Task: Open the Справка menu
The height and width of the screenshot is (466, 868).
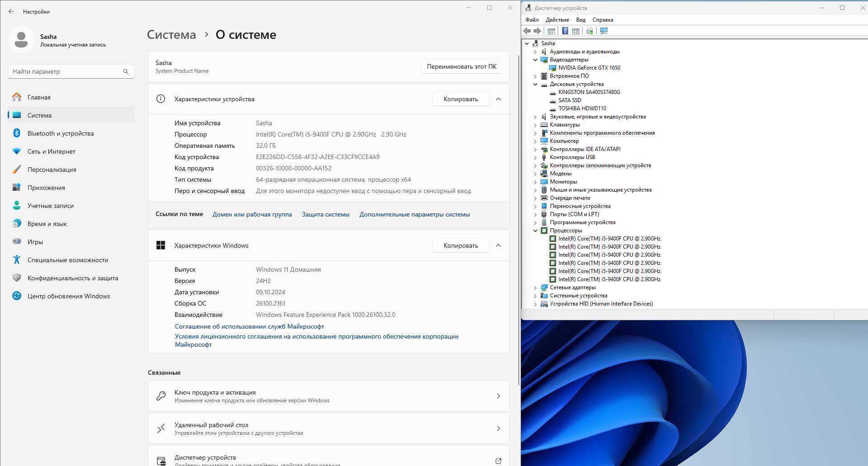Action: pos(602,20)
